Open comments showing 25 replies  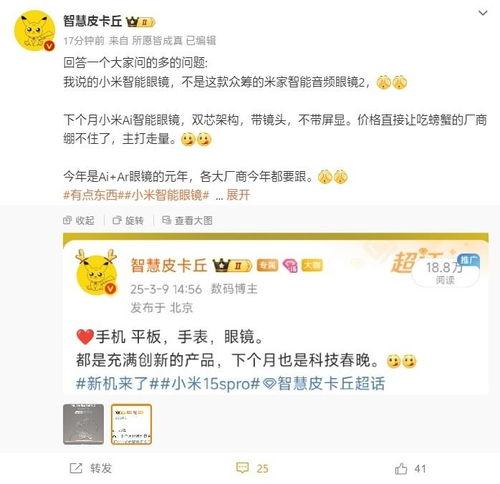tap(252, 468)
